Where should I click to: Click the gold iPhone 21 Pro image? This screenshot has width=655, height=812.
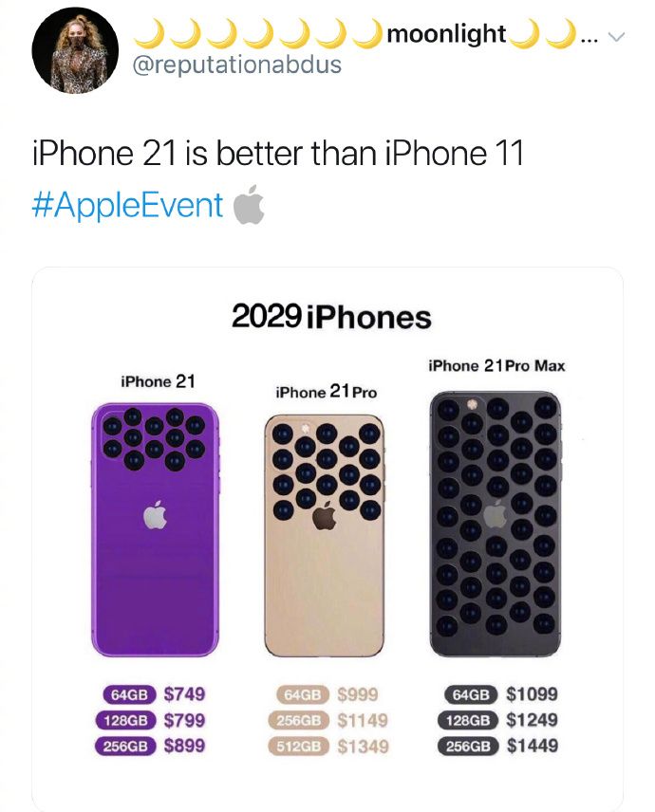pyautogui.click(x=325, y=535)
